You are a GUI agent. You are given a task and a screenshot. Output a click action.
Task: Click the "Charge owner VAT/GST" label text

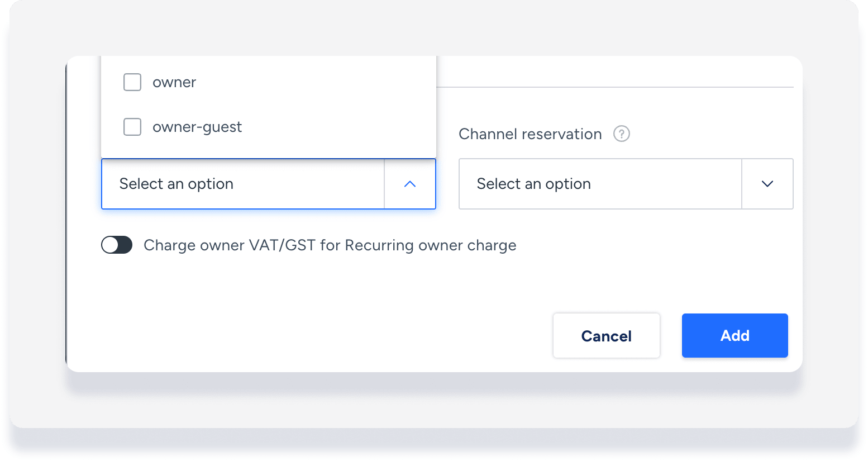330,245
